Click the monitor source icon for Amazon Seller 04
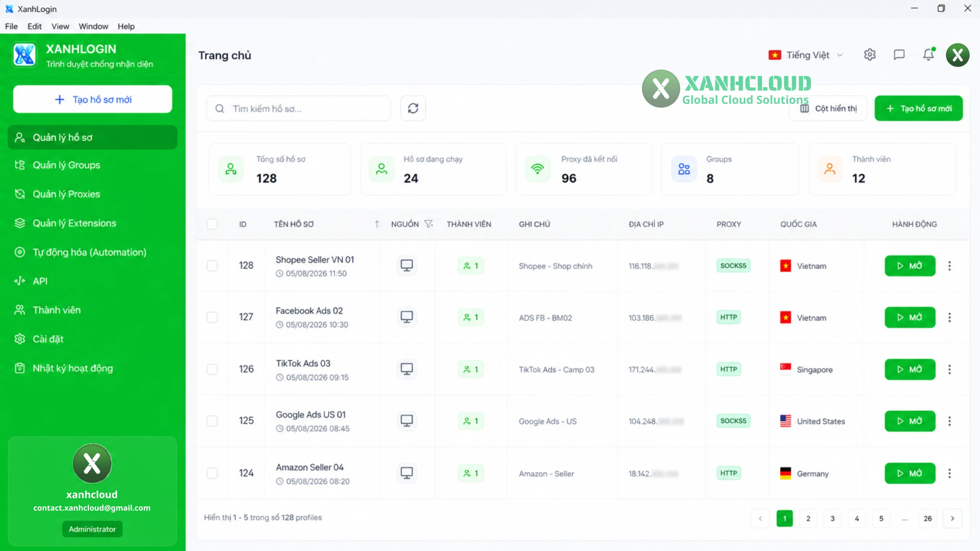The width and height of the screenshot is (980, 551). point(407,473)
